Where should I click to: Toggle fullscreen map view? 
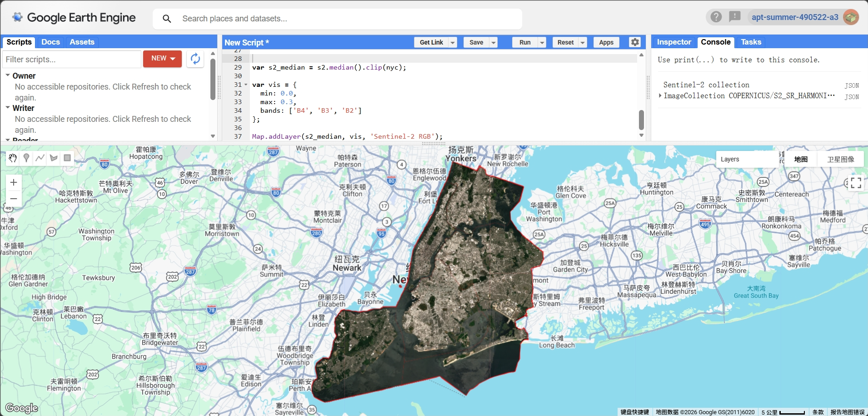pos(856,183)
